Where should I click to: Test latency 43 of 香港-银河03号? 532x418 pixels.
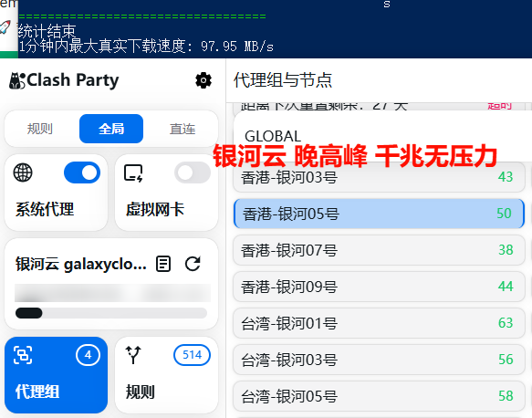pyautogui.click(x=506, y=177)
